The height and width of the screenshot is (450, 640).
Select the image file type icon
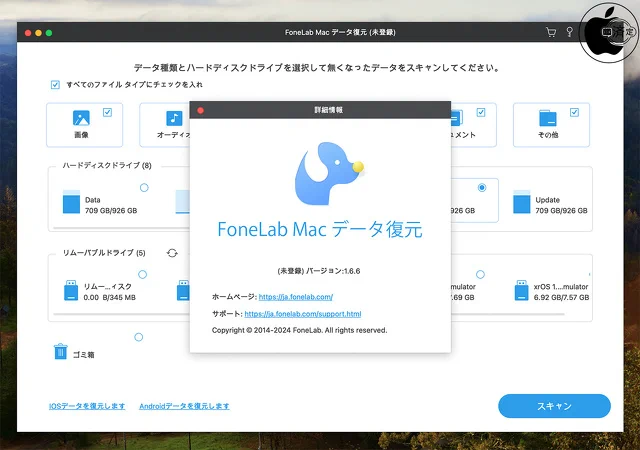(x=81, y=118)
